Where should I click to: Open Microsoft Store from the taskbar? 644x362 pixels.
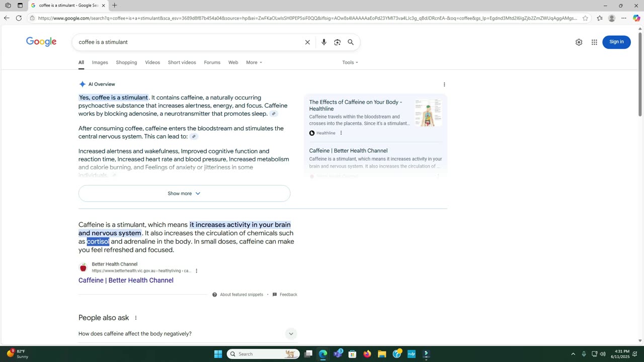pos(353,354)
